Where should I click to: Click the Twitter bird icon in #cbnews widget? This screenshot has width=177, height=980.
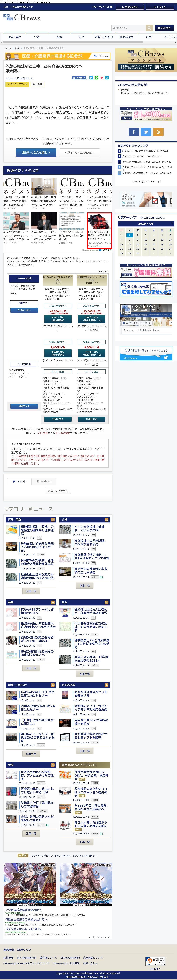point(166,358)
